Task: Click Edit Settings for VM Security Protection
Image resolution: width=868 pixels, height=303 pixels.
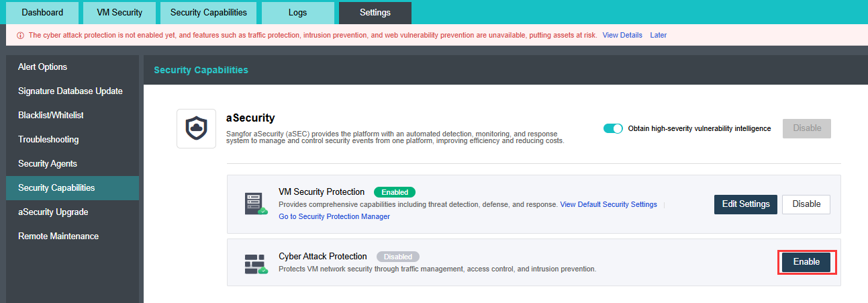Action: pos(745,204)
